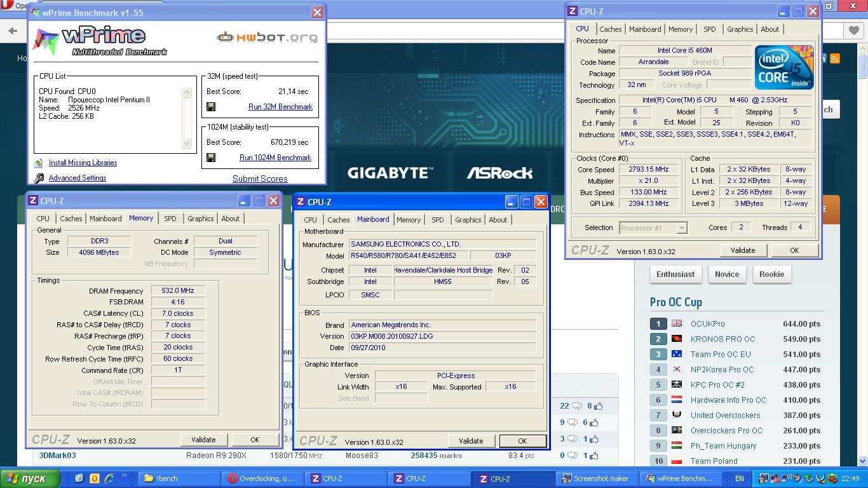Click the Intel Core i5 logo
This screenshot has height=488, width=868.
(784, 67)
